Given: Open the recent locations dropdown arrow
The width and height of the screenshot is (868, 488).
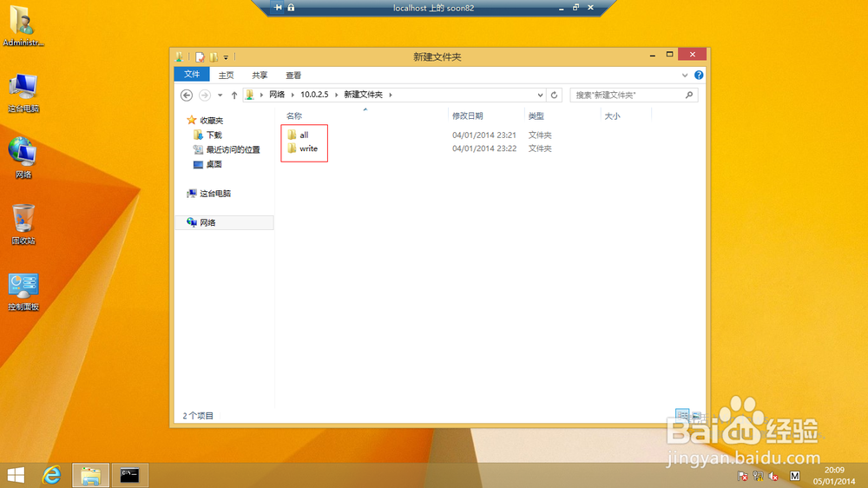Looking at the screenshot, I should (x=220, y=95).
